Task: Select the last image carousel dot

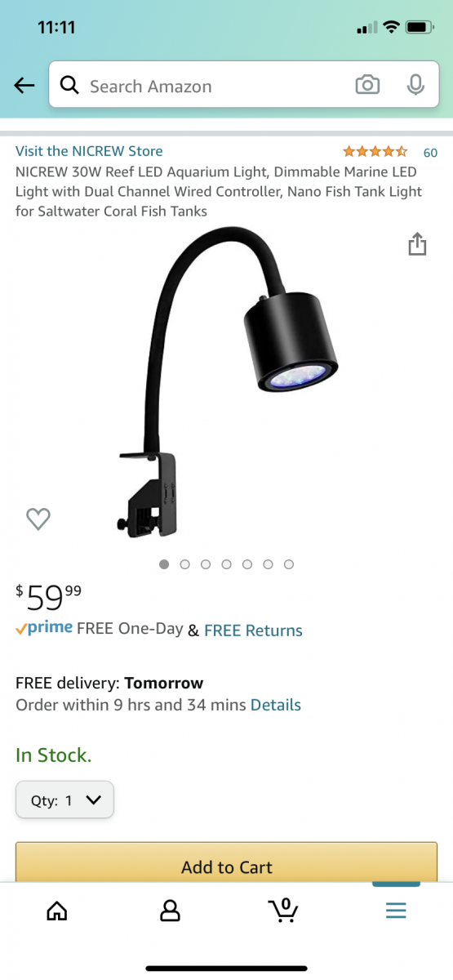Action: pos(289,564)
